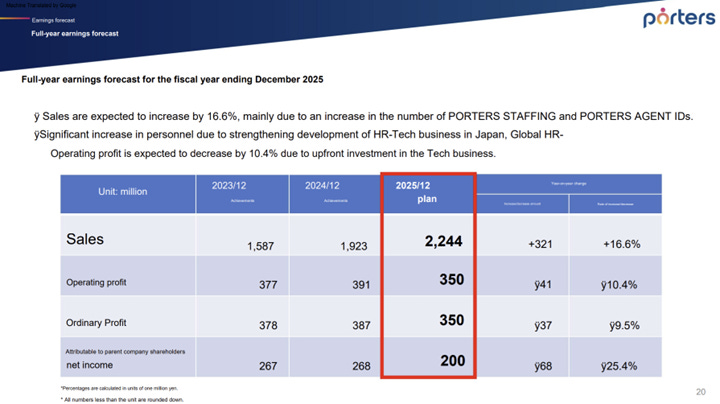Click the bullet about sales increasing by 16.6%
Image resolution: width=720 pixels, height=404 pixels.
363,117
